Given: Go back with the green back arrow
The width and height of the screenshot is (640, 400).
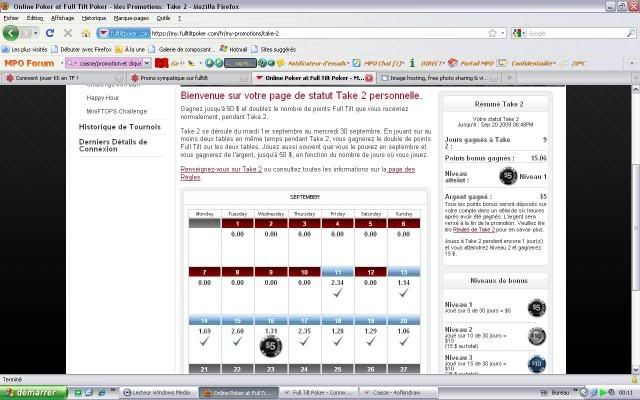Looking at the screenshot, I should coord(11,33).
